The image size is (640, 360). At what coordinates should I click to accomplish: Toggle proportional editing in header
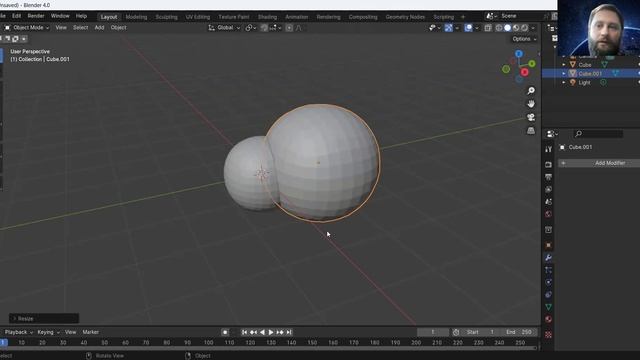[x=289, y=28]
